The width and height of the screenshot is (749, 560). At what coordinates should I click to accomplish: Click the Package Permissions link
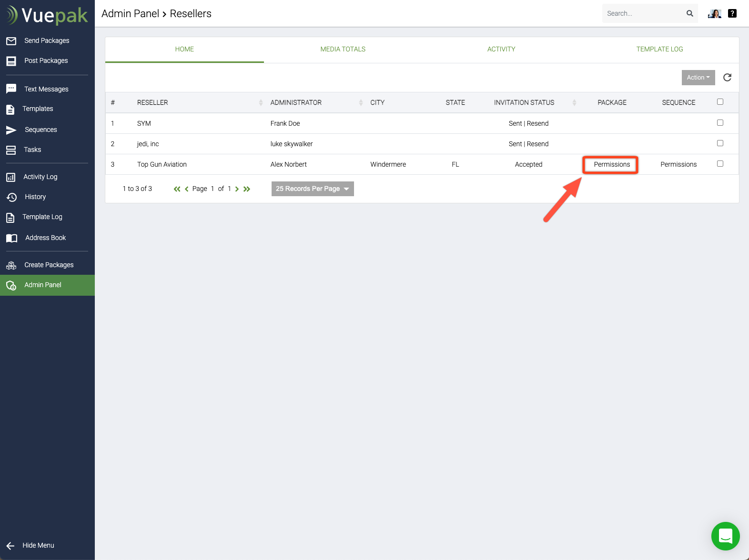(612, 164)
